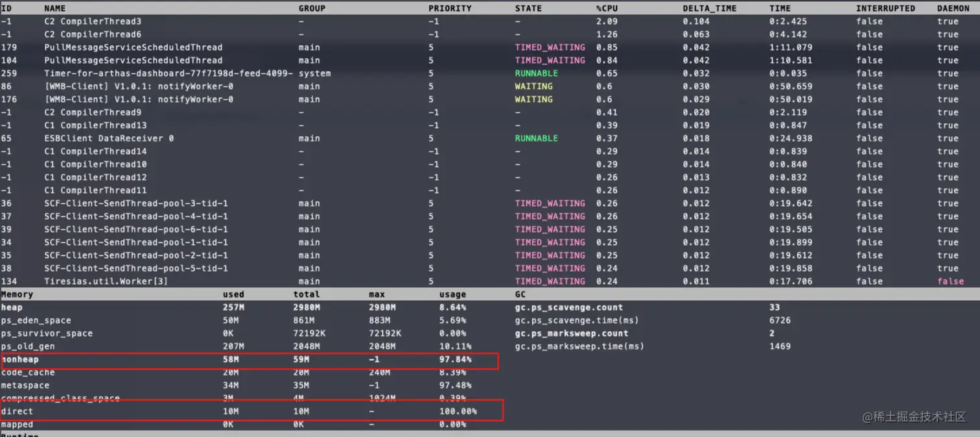The width and height of the screenshot is (980, 437).
Task: Click the %CPU column header
Action: (607, 8)
